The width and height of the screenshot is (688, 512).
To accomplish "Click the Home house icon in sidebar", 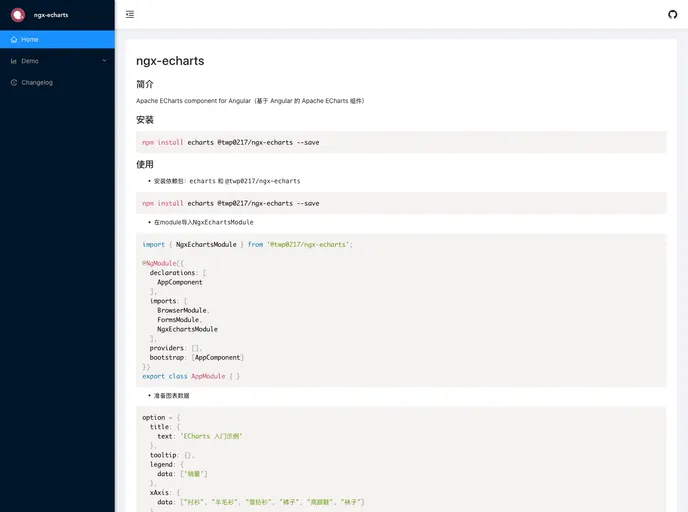I will point(14,39).
